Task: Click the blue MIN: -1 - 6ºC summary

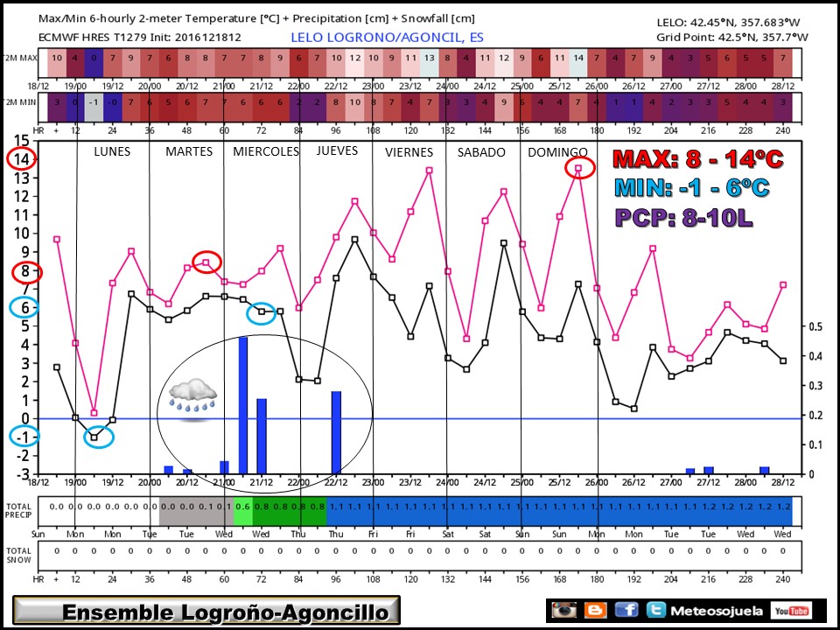Action: point(692,187)
